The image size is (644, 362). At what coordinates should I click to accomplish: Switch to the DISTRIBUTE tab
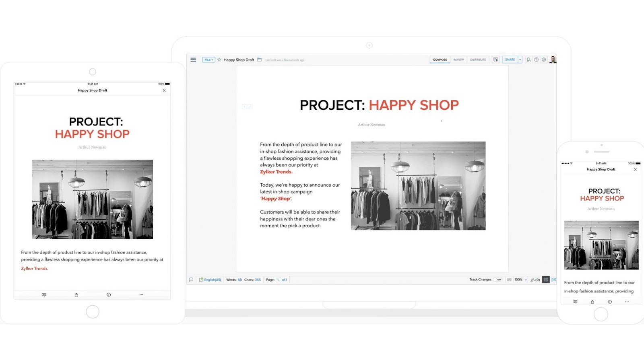(477, 60)
